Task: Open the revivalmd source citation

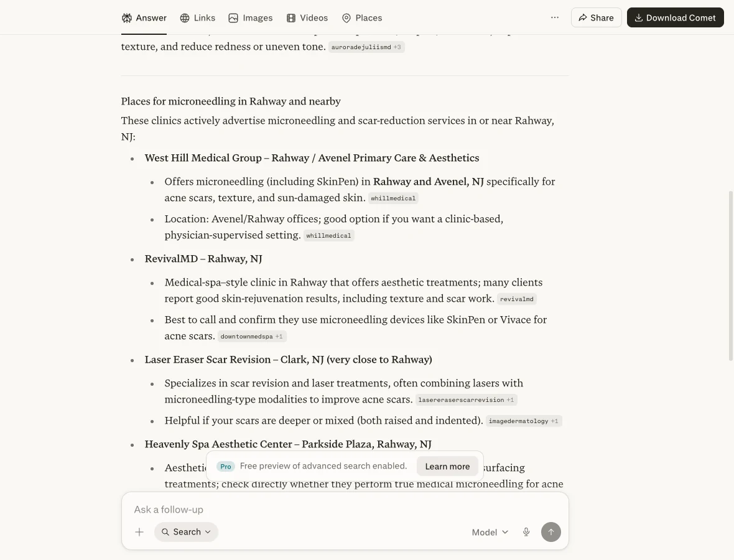Action: tap(516, 299)
